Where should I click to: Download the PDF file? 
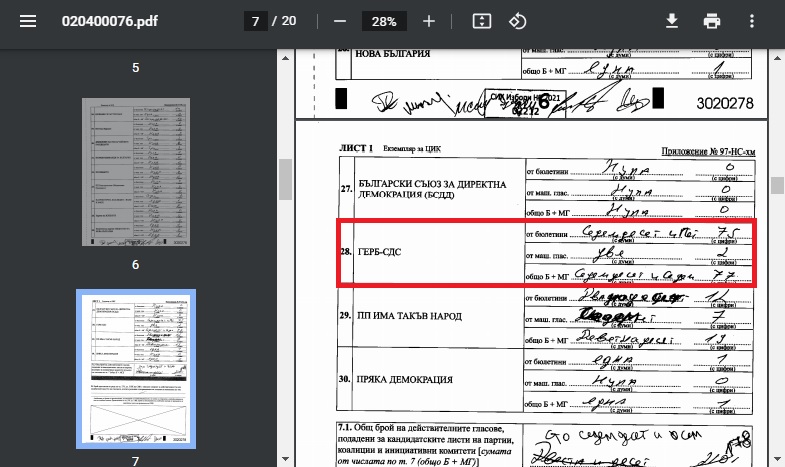672,21
